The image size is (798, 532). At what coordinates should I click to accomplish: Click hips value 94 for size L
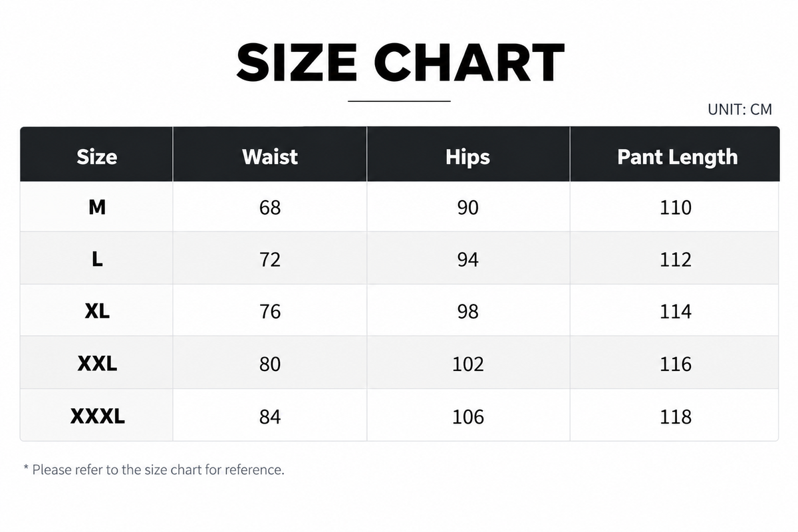click(468, 259)
